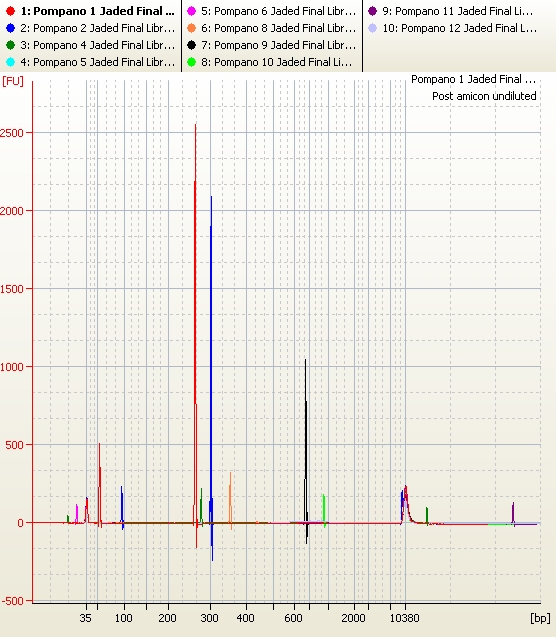
Task: Click the purple dot for Pompano 11
Action: 372,11
